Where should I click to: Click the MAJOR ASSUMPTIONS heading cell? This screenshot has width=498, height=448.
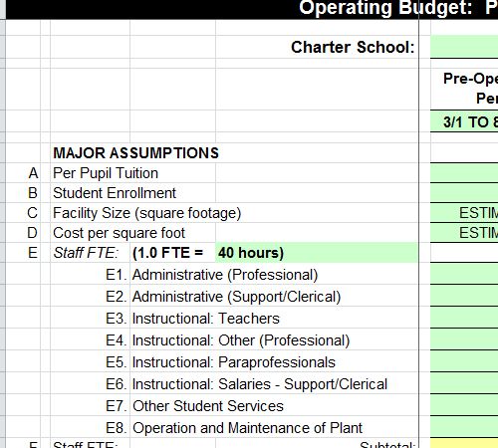point(136,153)
